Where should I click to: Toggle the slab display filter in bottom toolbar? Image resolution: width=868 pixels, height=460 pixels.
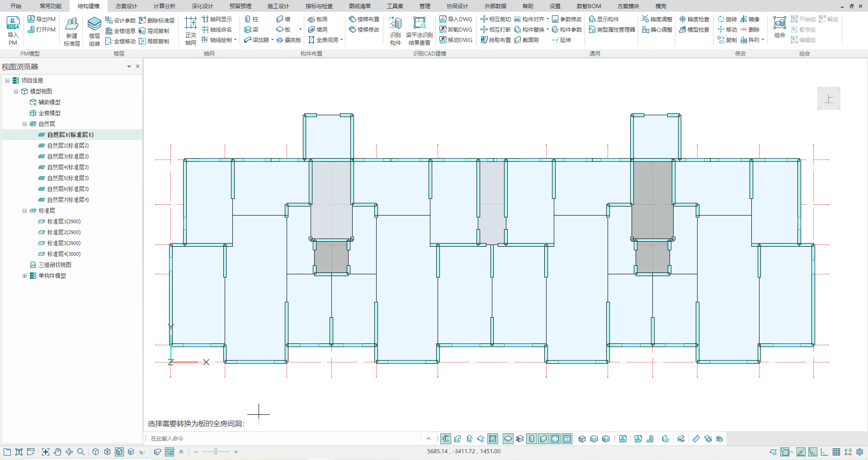point(508,439)
